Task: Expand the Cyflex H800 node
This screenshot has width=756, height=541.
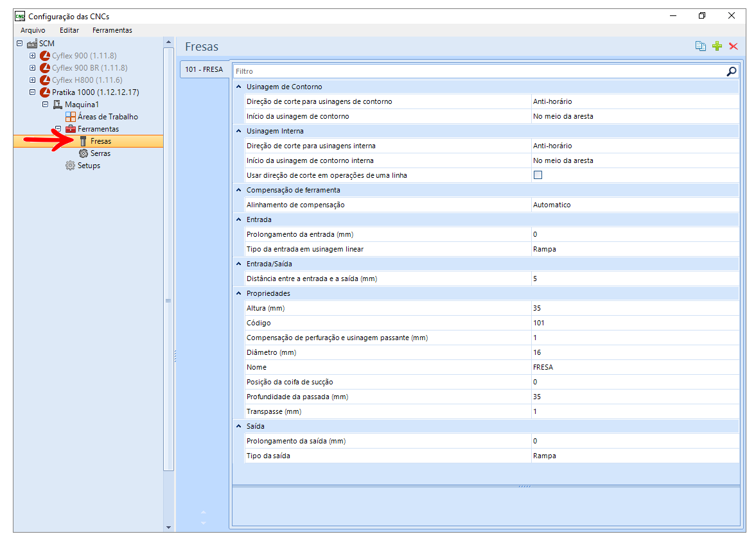Action: (32, 80)
